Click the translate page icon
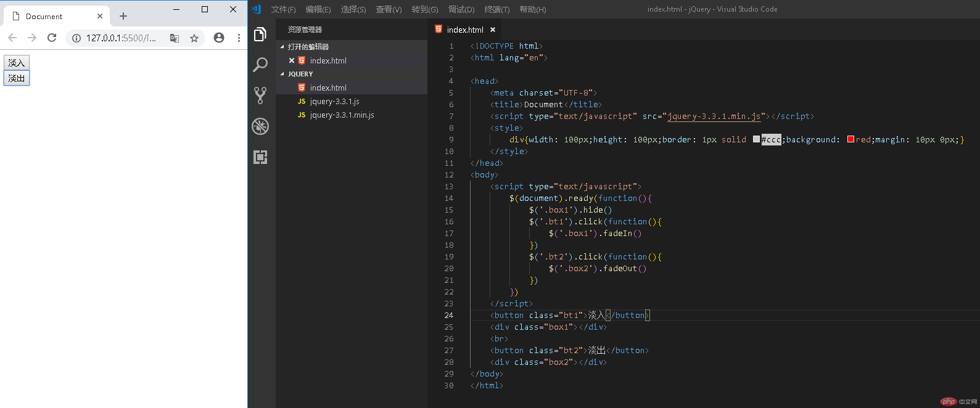The height and width of the screenshot is (408, 980). coord(175,38)
